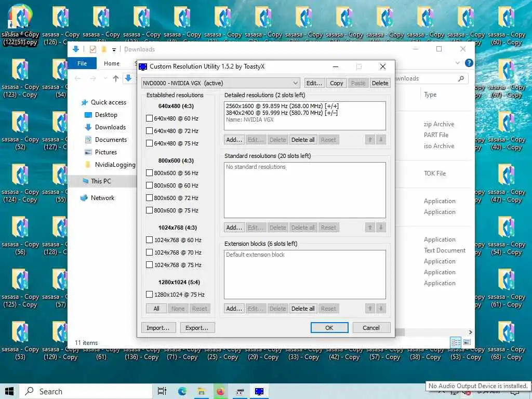Viewport: 532px width, 399px height.
Task: Open Task View from taskbar
Action: [x=162, y=392]
